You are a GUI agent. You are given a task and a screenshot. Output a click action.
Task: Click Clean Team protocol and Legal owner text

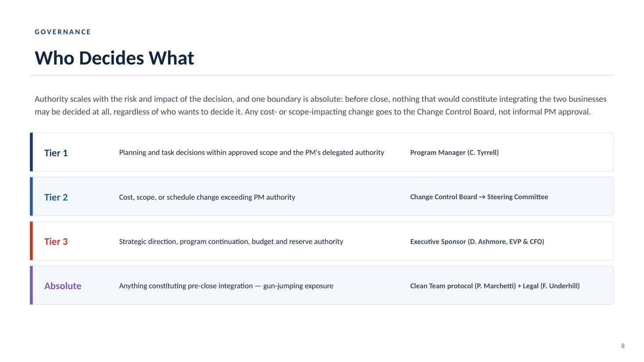tap(495, 286)
